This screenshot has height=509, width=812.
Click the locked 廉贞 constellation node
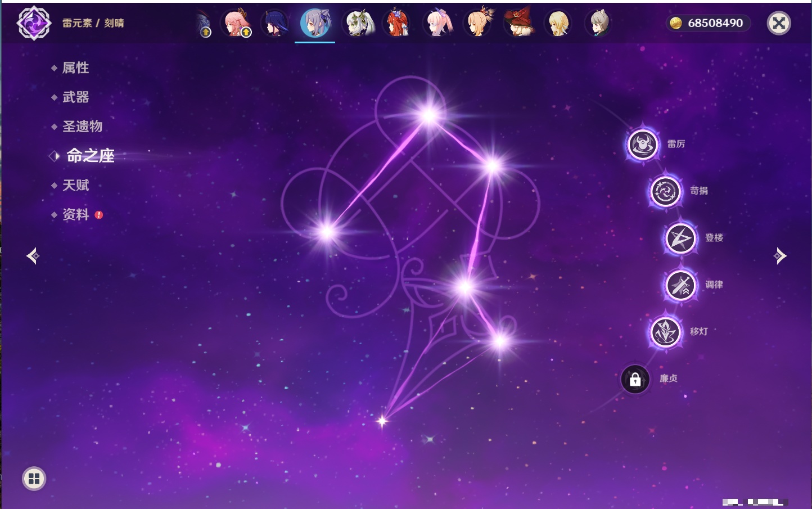pyautogui.click(x=635, y=379)
